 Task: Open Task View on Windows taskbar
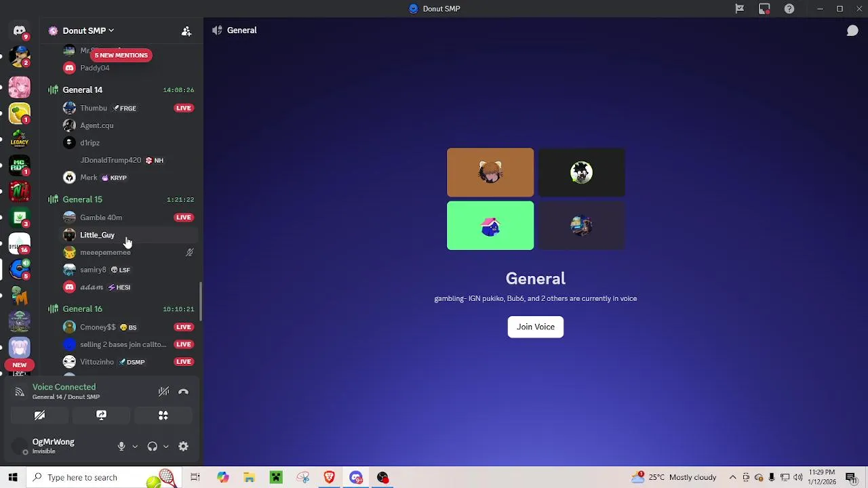[195, 477]
